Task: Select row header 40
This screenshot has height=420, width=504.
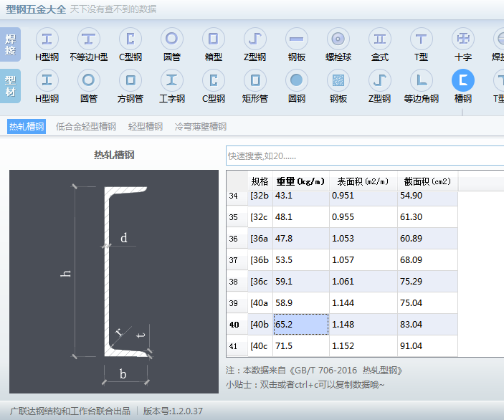Action: point(237,325)
